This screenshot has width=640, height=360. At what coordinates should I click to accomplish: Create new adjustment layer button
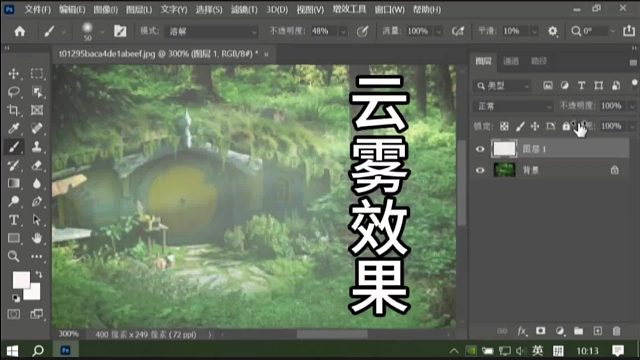point(560,331)
